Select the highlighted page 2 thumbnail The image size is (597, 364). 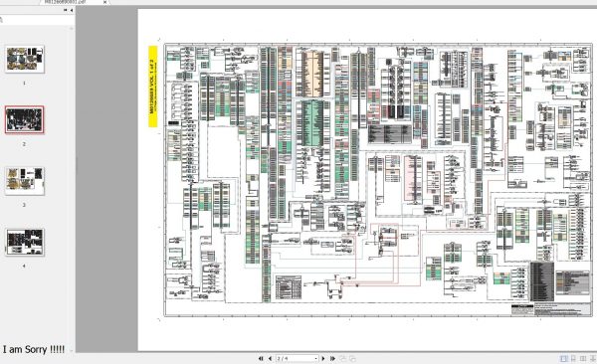[x=24, y=120]
